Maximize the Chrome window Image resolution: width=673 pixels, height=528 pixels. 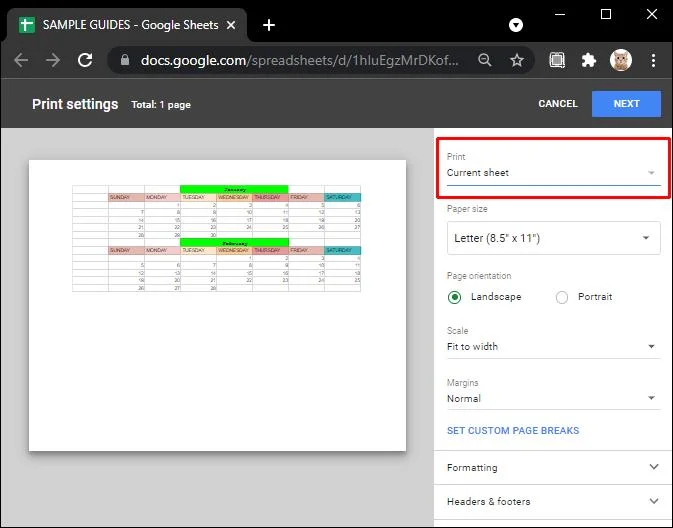(606, 14)
